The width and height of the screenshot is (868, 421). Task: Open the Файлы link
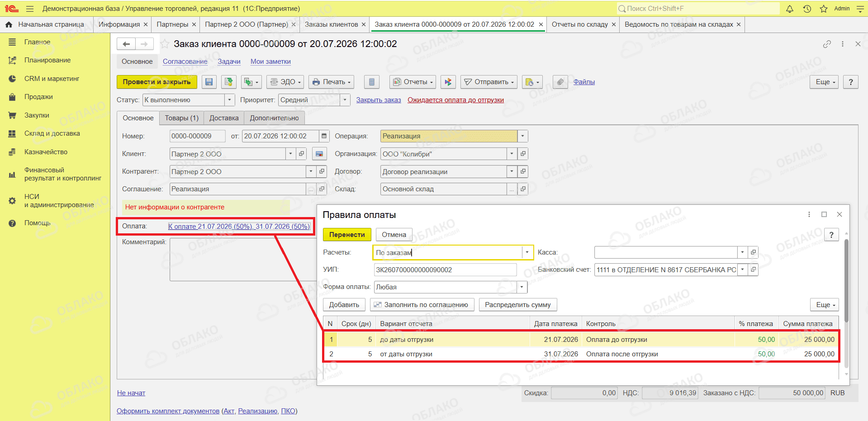pos(584,82)
